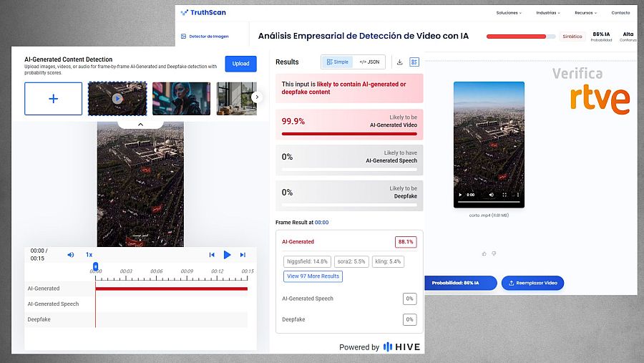
Task: Click the blue timeline playhead handle
Action: [x=96, y=266]
